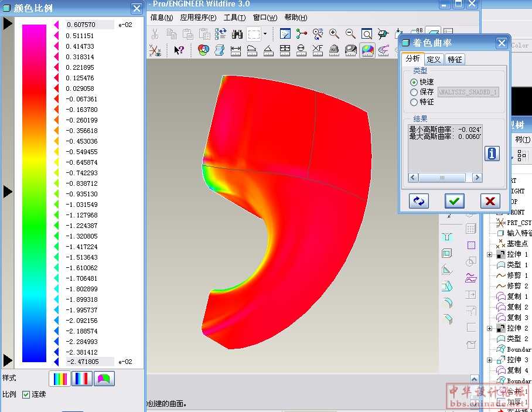Viewport: 532px width, 412px height.
Task: Click the datum display toggle icon
Action: [x=155, y=50]
